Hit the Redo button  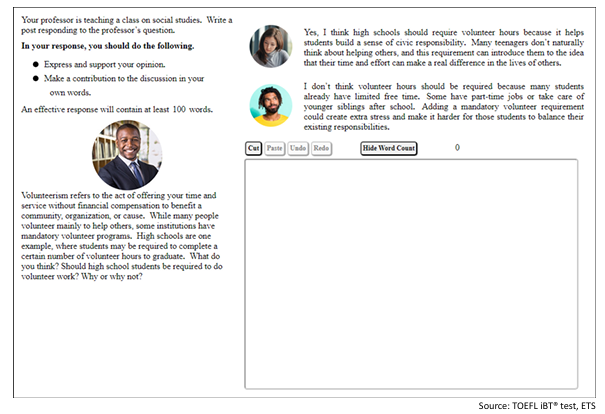click(x=321, y=148)
